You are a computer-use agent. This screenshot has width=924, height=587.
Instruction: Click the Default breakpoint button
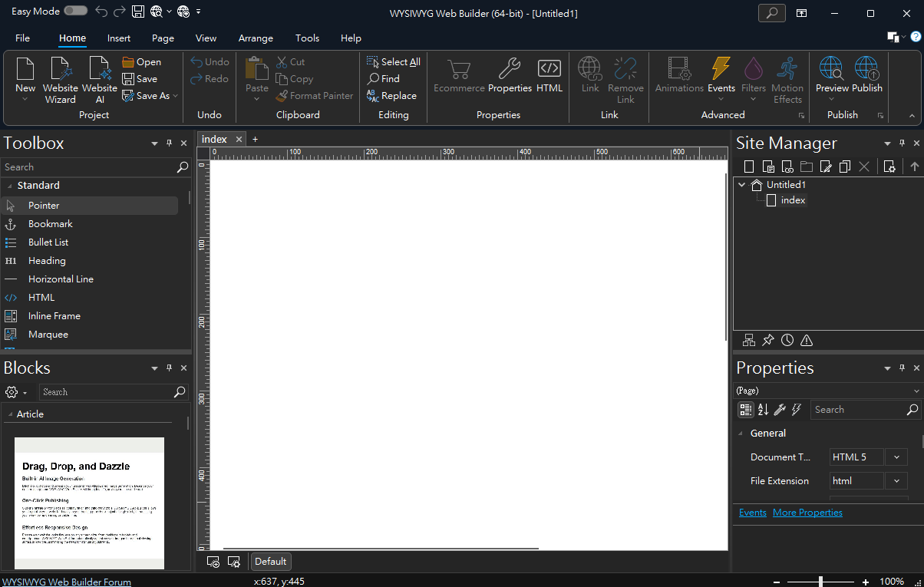click(x=270, y=561)
